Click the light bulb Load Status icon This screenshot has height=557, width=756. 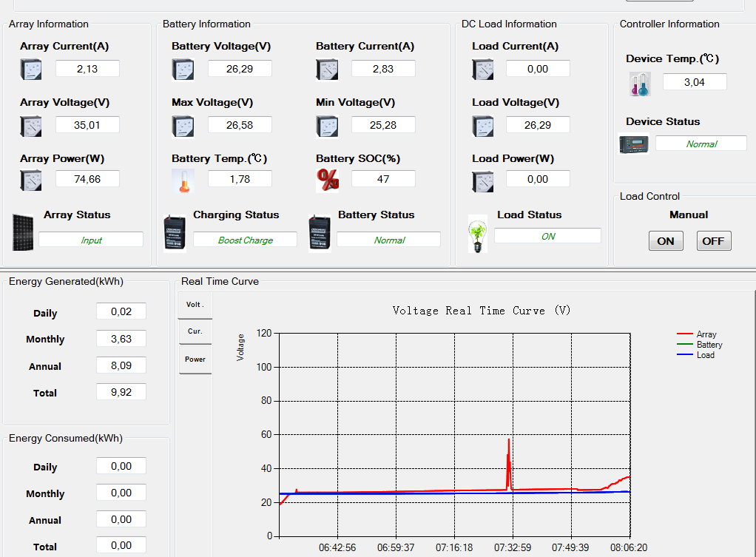click(x=477, y=234)
